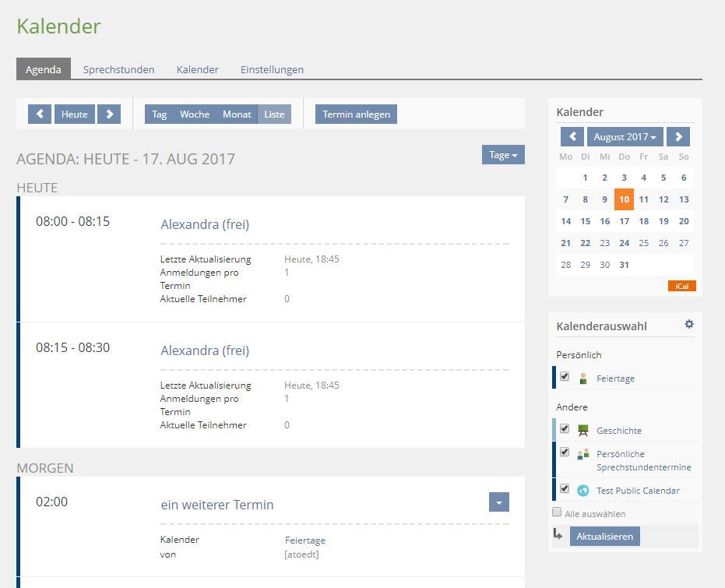
Task: Select day 28 in mini calendar
Action: click(x=566, y=265)
